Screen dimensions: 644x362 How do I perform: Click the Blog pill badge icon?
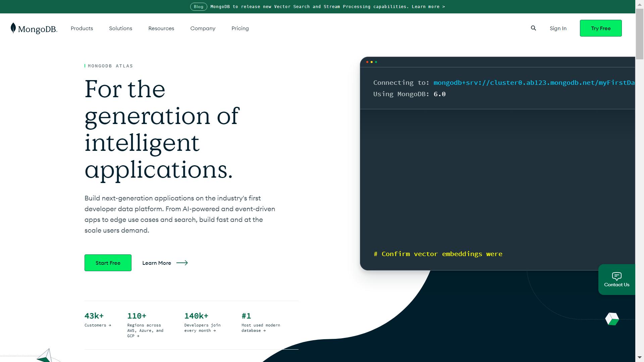coord(198,6)
